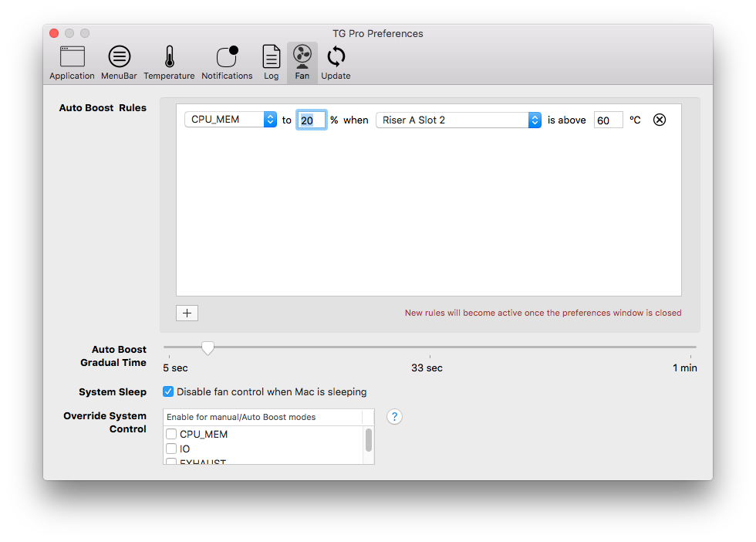Click the fan percentage field showing 20
756x542 pixels.
311,120
